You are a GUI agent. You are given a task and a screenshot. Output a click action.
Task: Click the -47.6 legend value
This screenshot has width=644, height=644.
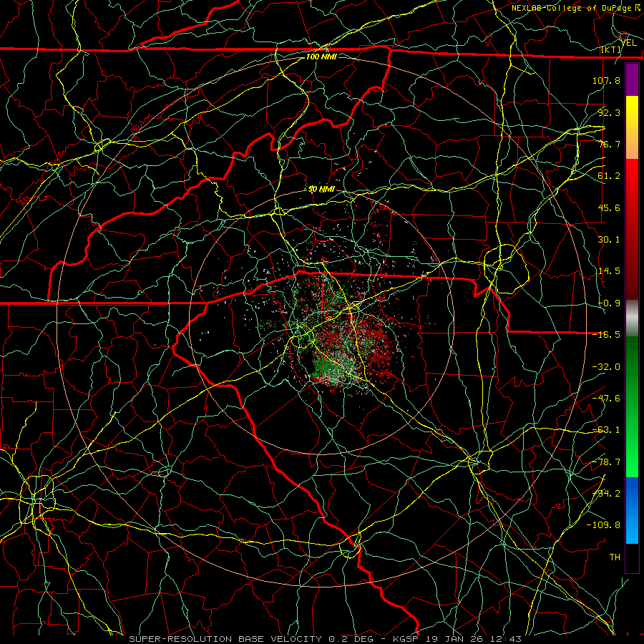click(606, 399)
